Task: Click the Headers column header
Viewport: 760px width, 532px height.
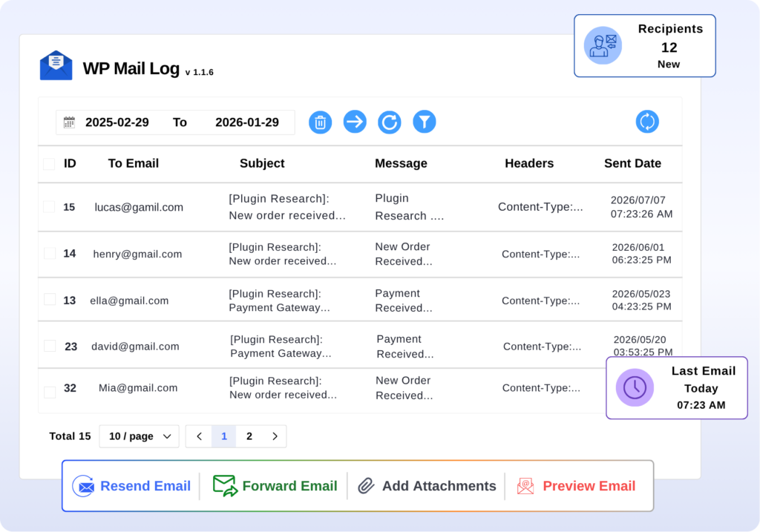Action: pyautogui.click(x=529, y=163)
